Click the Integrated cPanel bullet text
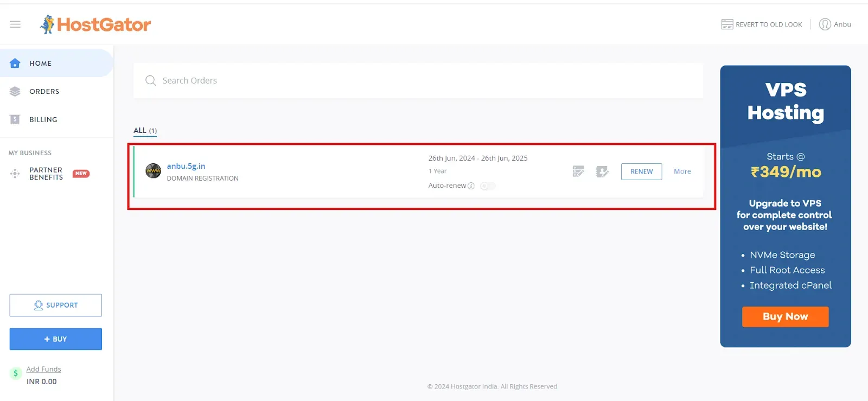Image resolution: width=868 pixels, height=401 pixels. 790,285
